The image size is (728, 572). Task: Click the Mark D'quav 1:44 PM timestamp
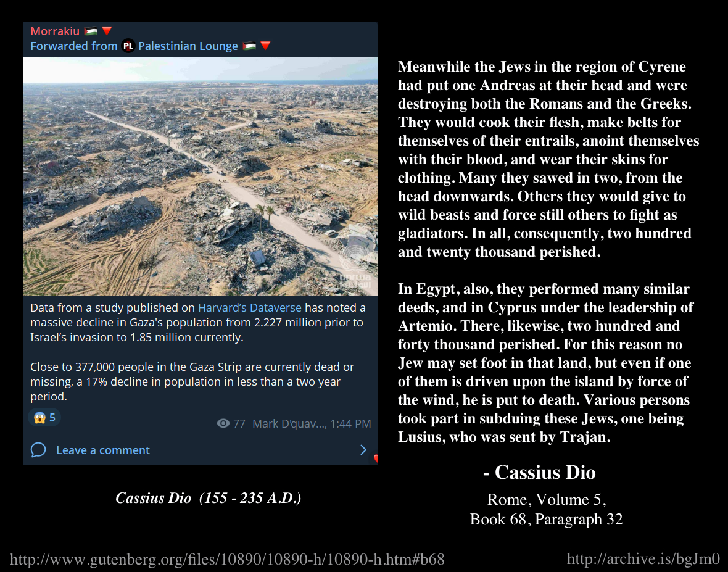click(x=312, y=423)
